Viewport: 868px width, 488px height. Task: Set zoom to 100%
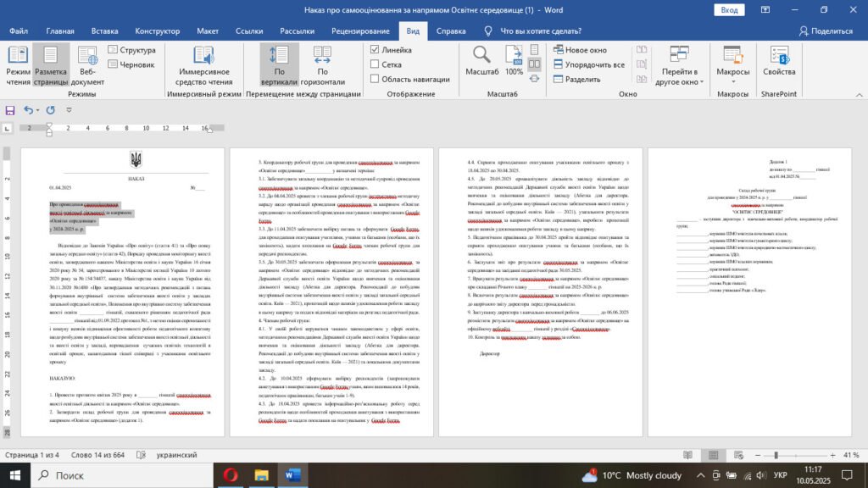514,59
